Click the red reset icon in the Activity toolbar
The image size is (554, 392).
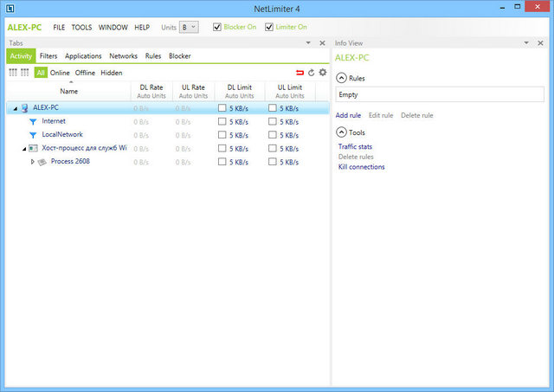[300, 73]
